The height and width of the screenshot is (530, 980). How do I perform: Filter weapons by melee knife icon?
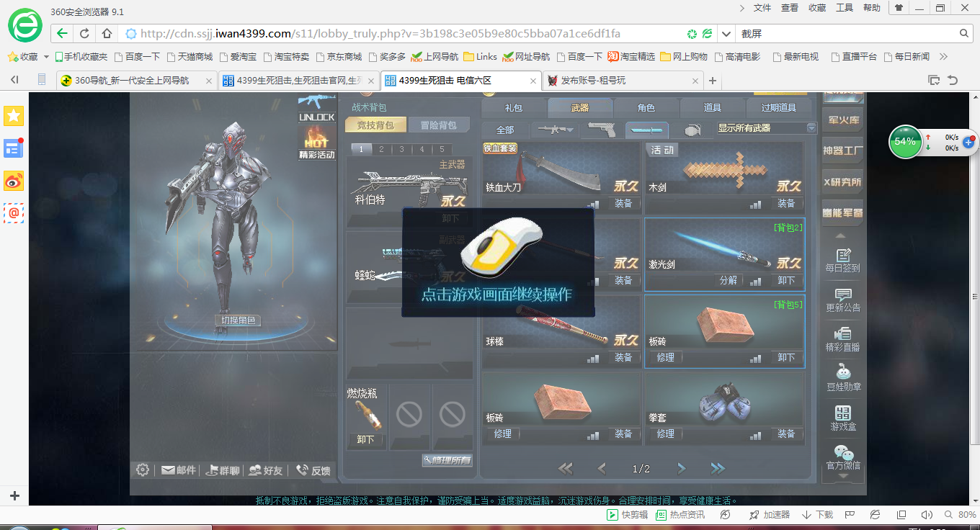[x=646, y=130]
